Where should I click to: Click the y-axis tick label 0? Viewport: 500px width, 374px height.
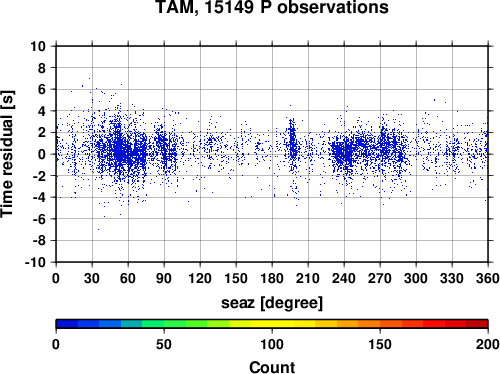pos(42,154)
